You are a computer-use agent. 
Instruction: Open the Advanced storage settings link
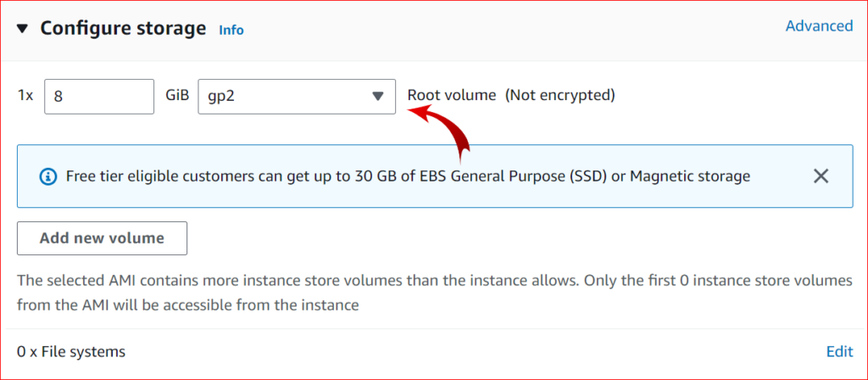pyautogui.click(x=820, y=26)
